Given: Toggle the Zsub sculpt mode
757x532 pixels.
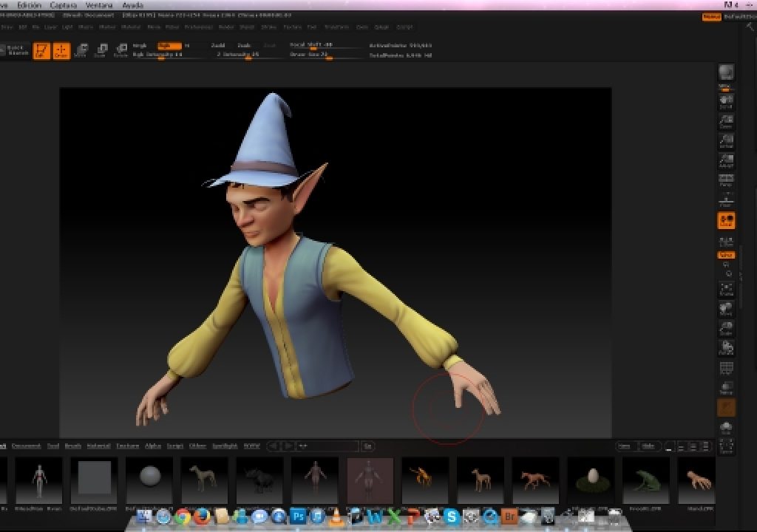Looking at the screenshot, I should (244, 46).
